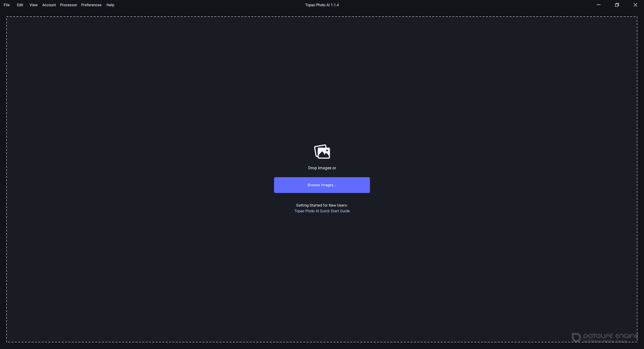This screenshot has width=644, height=349.
Task: Show the Processor menu options
Action: point(68,5)
